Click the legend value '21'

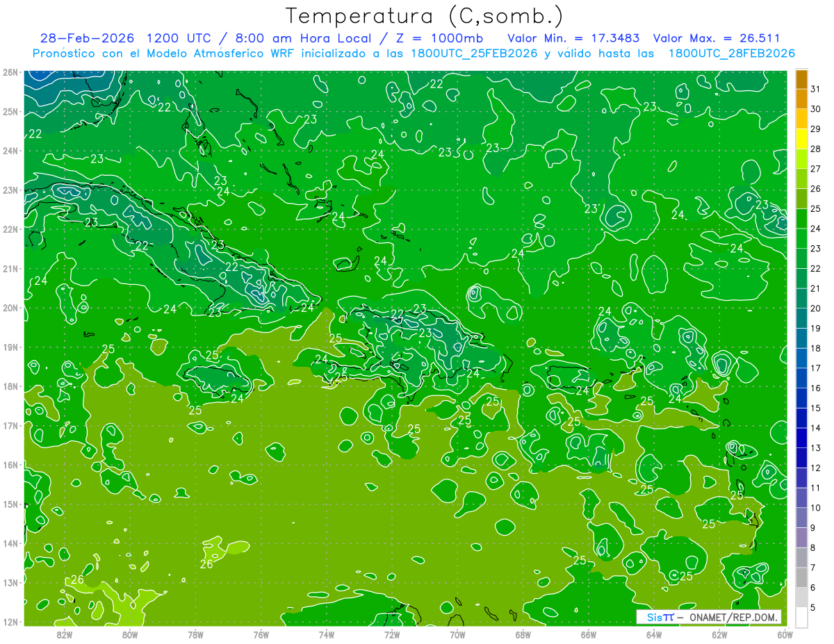pyautogui.click(x=816, y=288)
